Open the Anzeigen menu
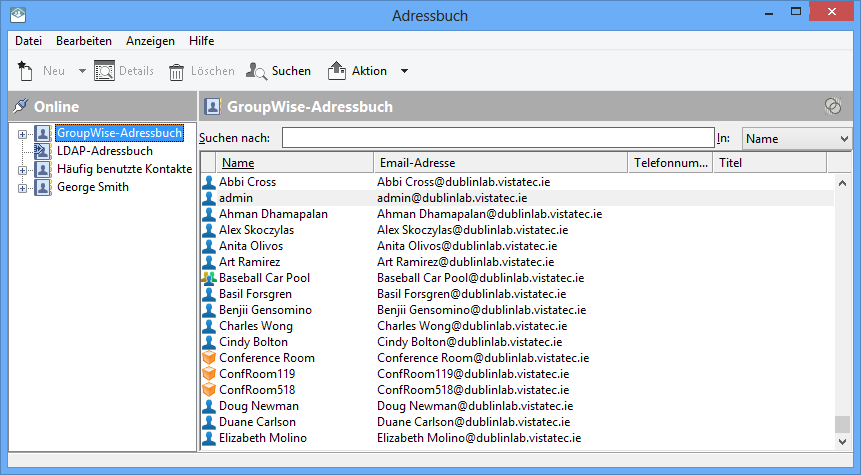The height and width of the screenshot is (475, 861). click(x=150, y=41)
